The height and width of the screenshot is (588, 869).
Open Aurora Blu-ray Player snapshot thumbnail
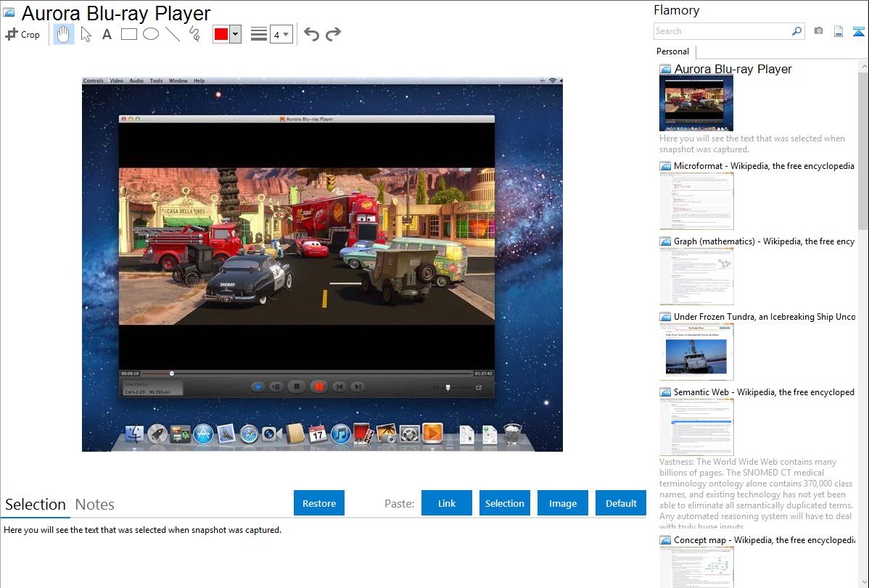pyautogui.click(x=696, y=104)
